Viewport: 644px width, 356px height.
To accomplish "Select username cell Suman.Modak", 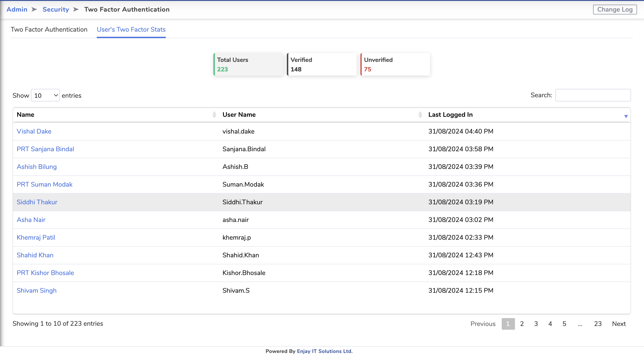I will pos(243,184).
